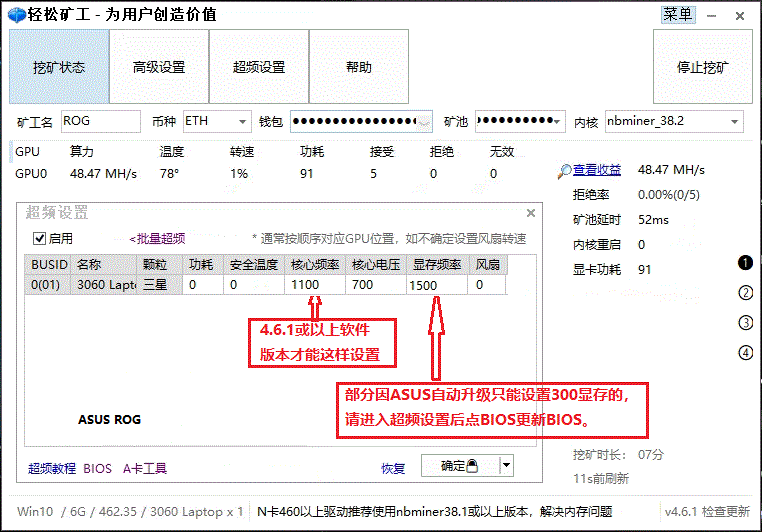Expand the dropdown arrow beside 确定 button
The image size is (762, 532).
pyautogui.click(x=506, y=465)
